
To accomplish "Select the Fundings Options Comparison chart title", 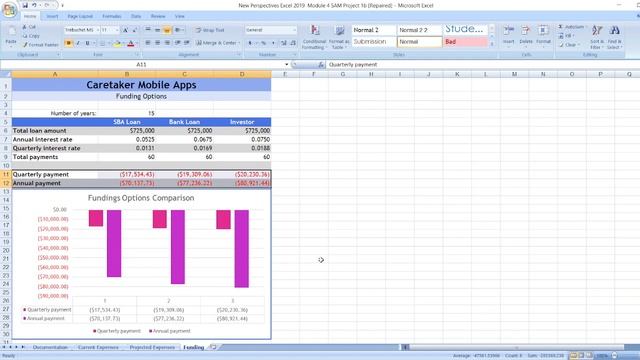I will point(141,198).
